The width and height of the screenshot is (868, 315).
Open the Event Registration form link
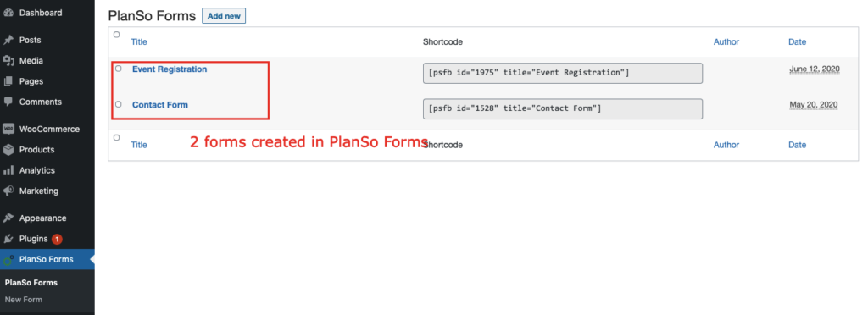click(x=170, y=69)
